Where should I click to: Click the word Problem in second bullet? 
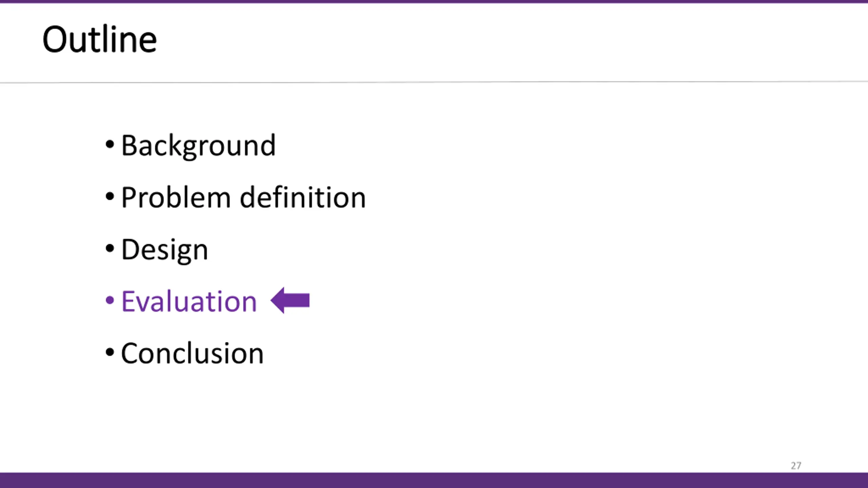(176, 198)
